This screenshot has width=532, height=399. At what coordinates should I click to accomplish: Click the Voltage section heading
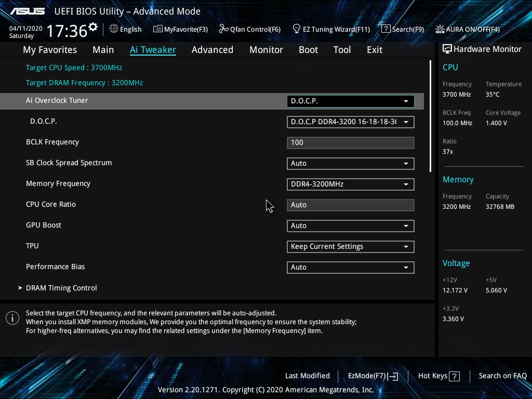pos(456,263)
